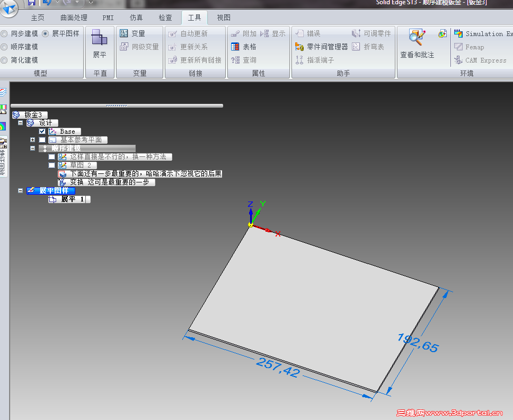Click the coordinate system origin triad
513x420 pixels.
251,224
